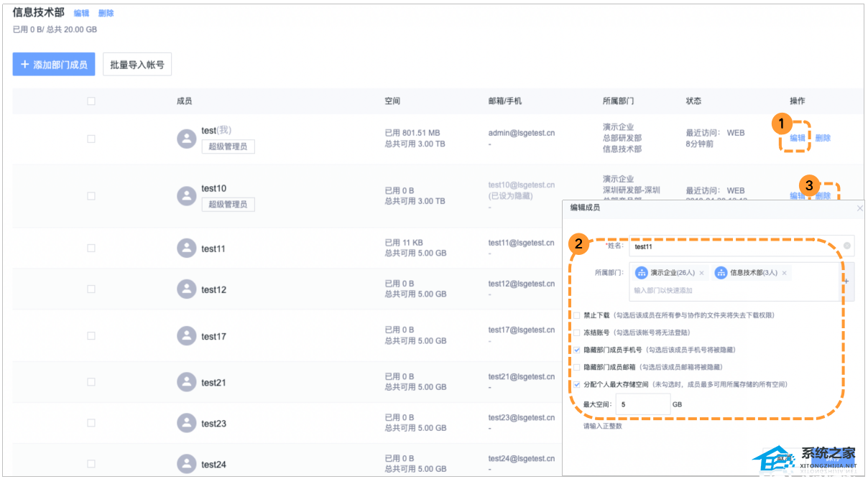Click the 超级管理员 tag under test10
868x479 pixels.
[228, 205]
